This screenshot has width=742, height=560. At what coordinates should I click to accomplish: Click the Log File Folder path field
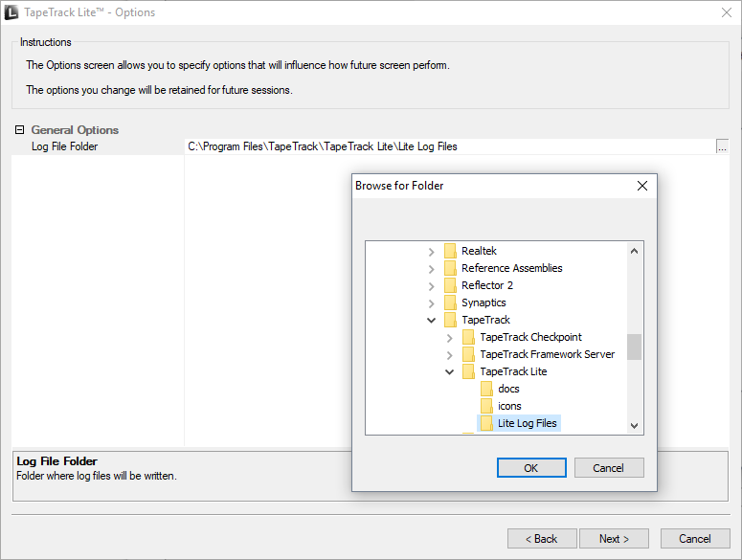click(x=450, y=146)
